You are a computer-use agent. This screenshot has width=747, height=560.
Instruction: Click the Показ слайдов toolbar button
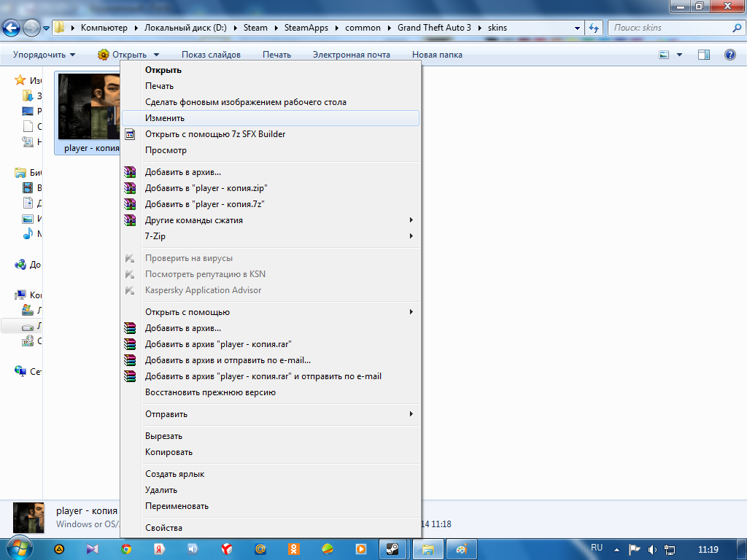[x=211, y=55]
